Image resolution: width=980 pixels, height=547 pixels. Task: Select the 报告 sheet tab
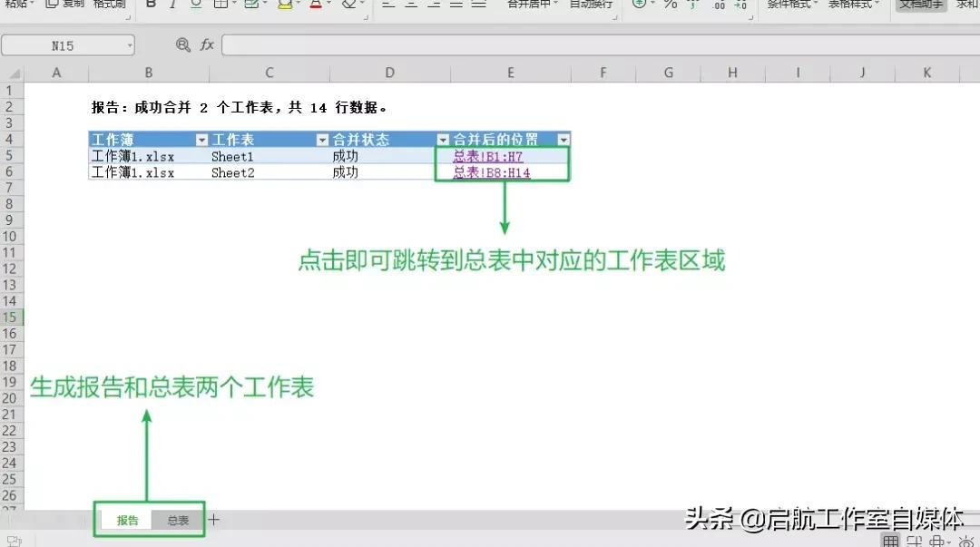[x=127, y=519]
